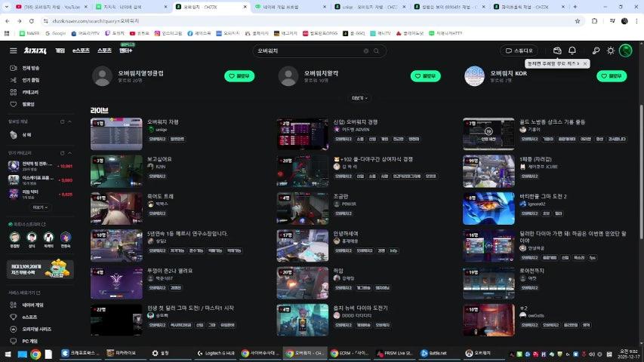This screenshot has width=644, height=362.
Task: Open 오리지널 시리즈 shortcut in sidebar
Action: tap(29, 329)
